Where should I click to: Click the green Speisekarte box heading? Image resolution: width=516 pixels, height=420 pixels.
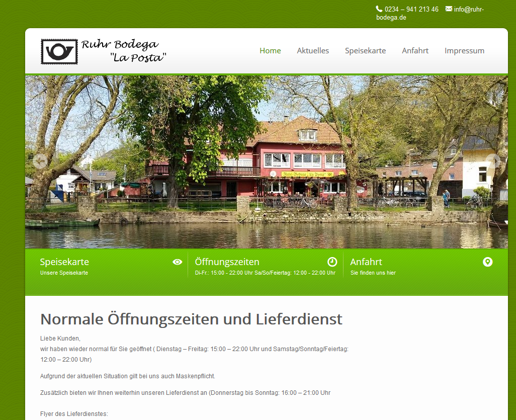[x=64, y=262]
